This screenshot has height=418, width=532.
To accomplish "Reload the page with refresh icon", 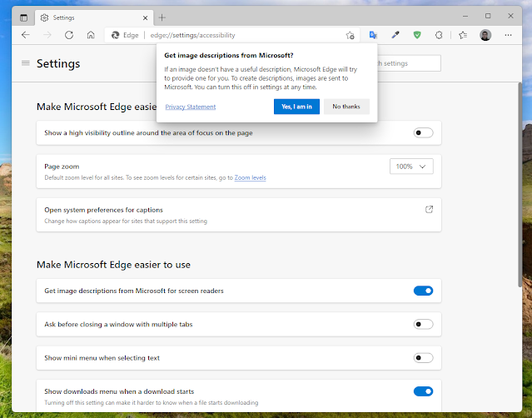I will tap(69, 35).
